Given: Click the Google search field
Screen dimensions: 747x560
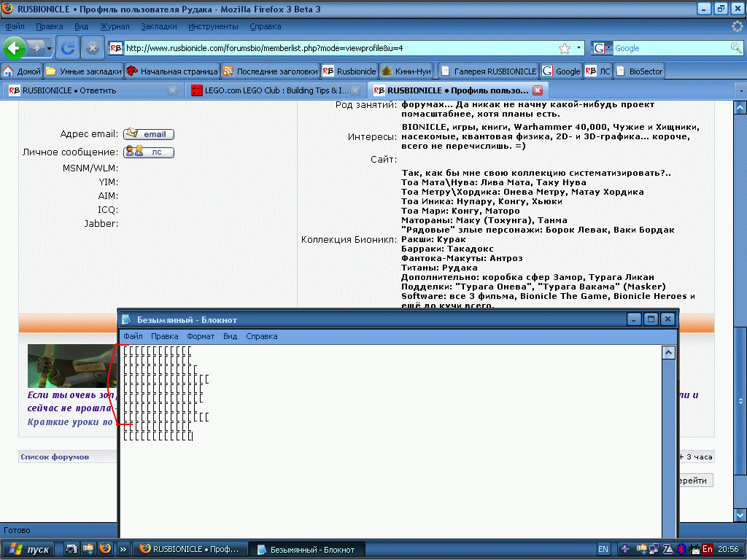Looking at the screenshot, I should point(672,48).
